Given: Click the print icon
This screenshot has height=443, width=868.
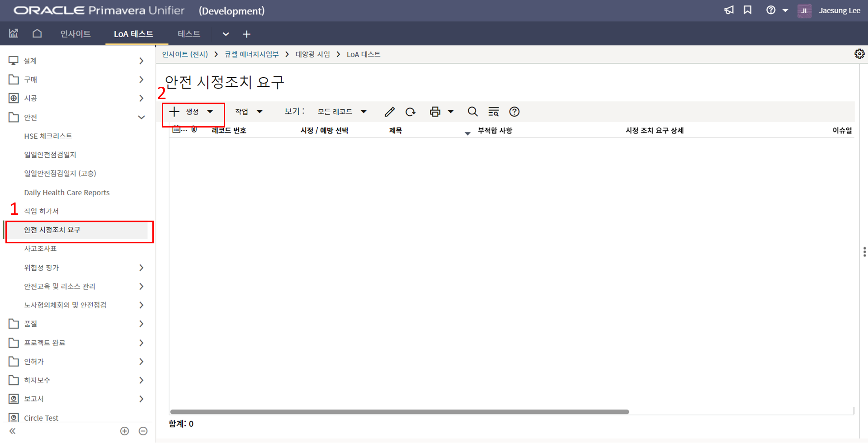Looking at the screenshot, I should (435, 112).
